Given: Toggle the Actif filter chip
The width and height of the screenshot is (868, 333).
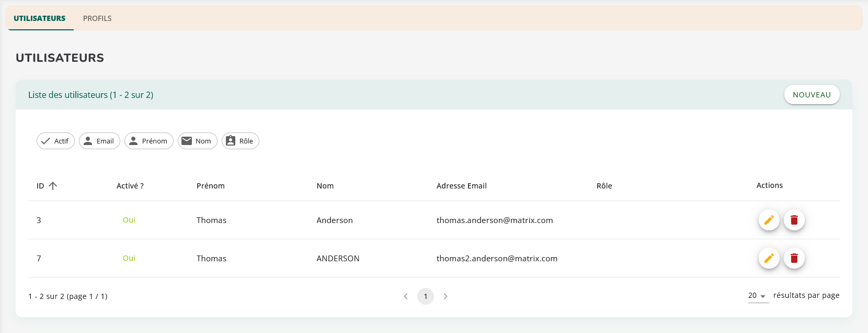Looking at the screenshot, I should [55, 141].
